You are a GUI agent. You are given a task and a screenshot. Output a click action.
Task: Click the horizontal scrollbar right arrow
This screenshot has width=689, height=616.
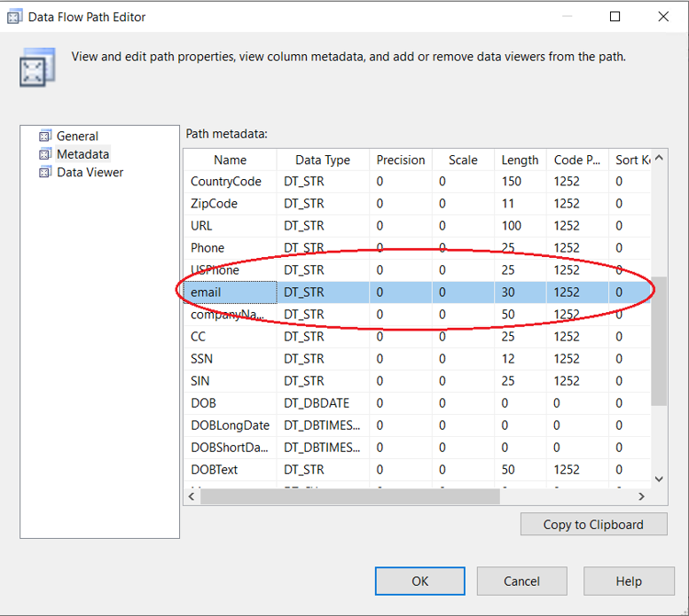pos(642,496)
